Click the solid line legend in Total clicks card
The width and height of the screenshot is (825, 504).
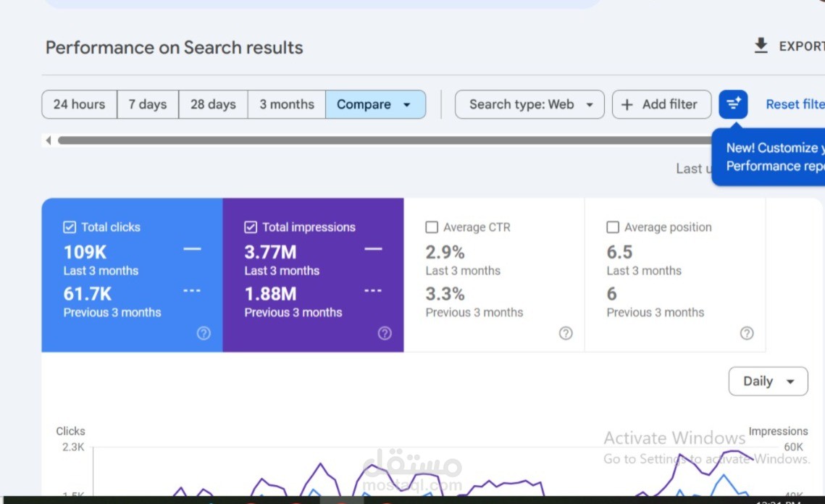click(192, 249)
